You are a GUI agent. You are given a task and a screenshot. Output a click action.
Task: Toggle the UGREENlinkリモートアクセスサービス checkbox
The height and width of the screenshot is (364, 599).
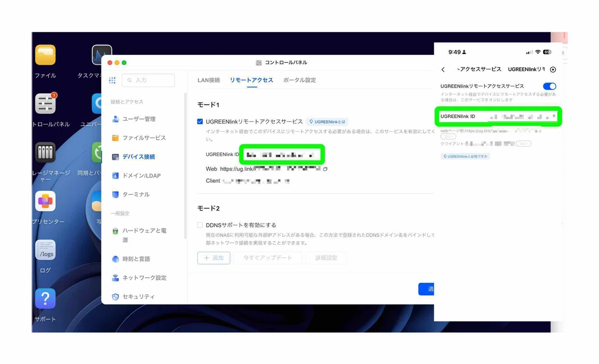point(200,122)
